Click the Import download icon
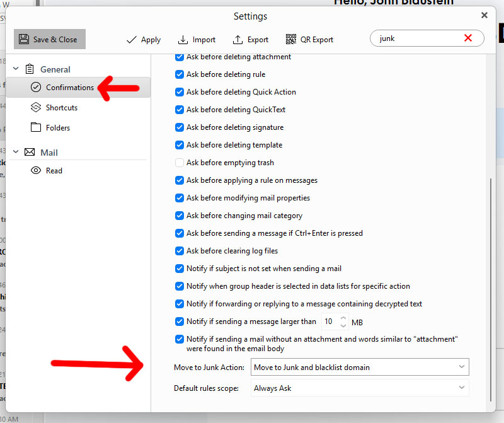 [183, 40]
